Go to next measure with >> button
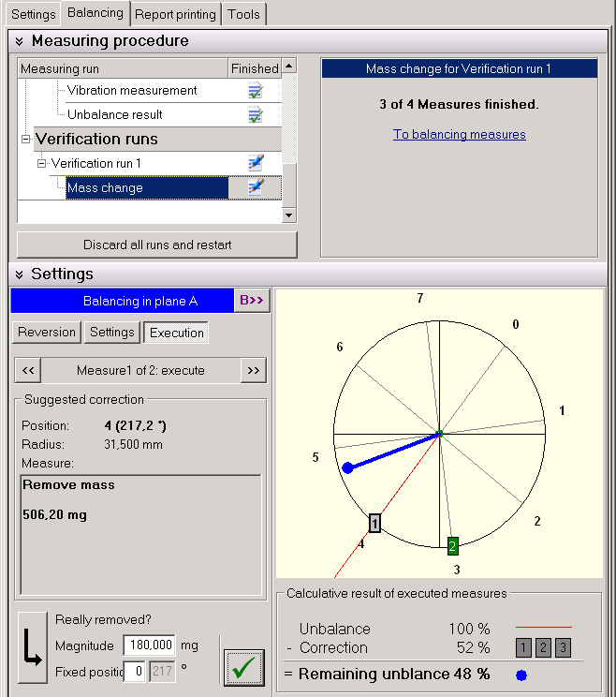 254,370
